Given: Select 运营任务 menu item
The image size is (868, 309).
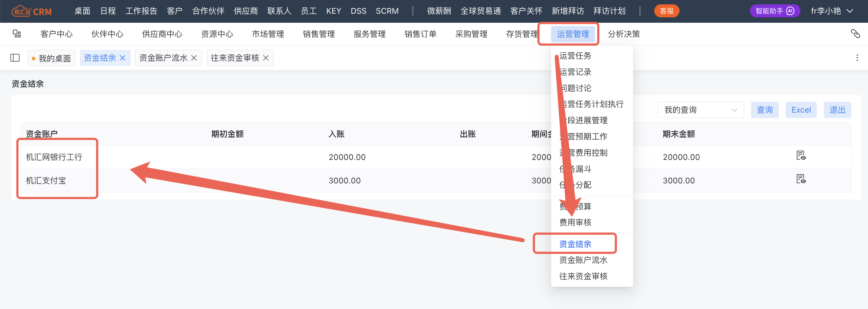Looking at the screenshot, I should pyautogui.click(x=575, y=56).
